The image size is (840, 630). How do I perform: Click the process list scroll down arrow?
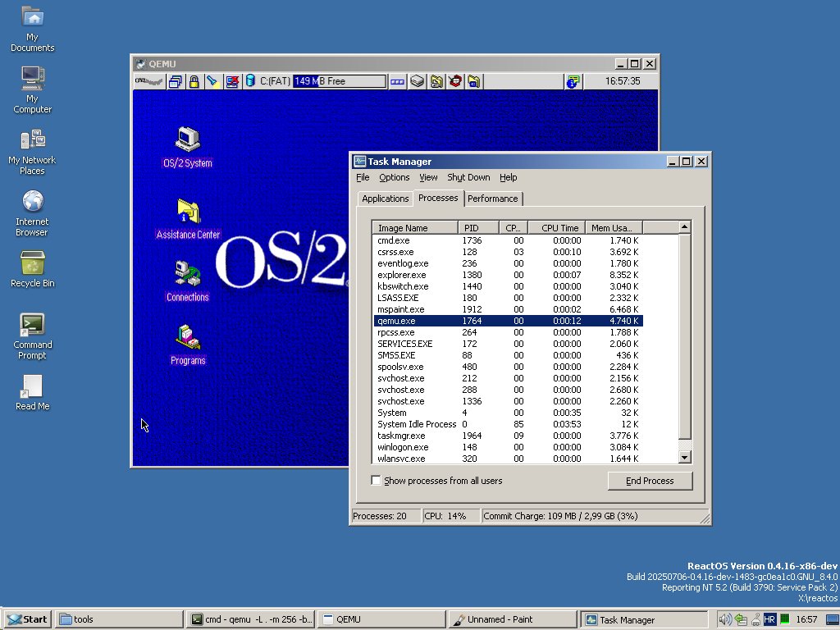685,458
